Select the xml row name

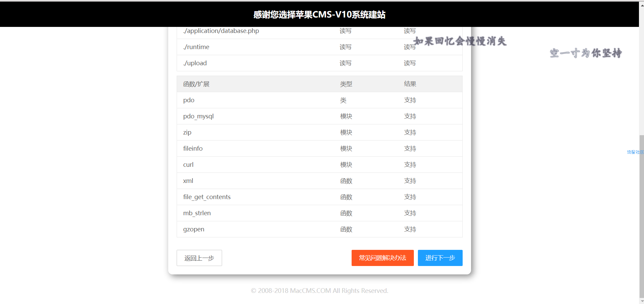tap(188, 181)
